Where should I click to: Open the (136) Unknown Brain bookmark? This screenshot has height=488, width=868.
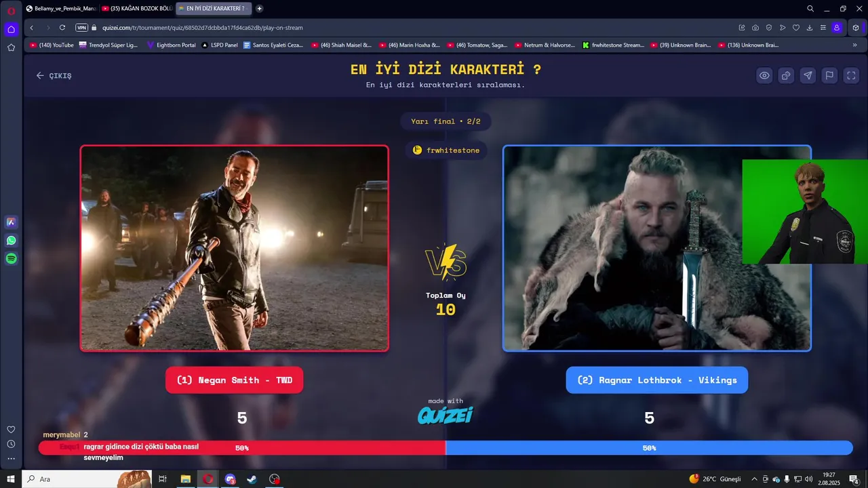click(748, 45)
